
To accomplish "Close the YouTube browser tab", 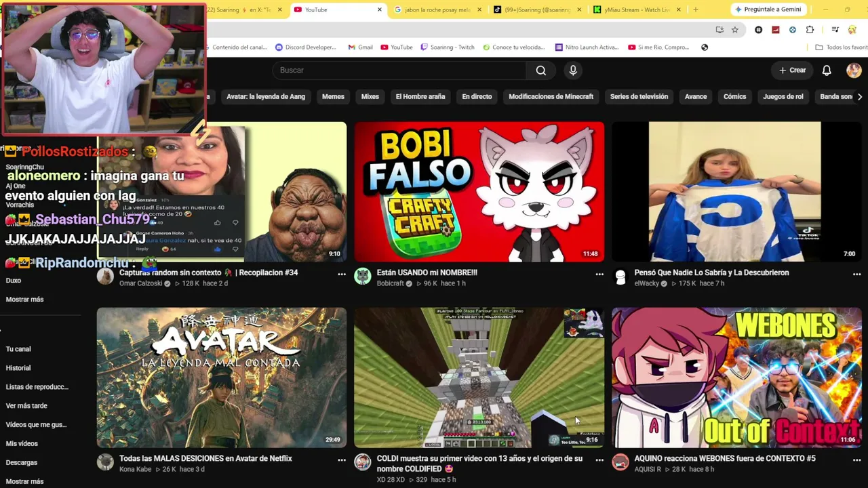I will point(379,9).
